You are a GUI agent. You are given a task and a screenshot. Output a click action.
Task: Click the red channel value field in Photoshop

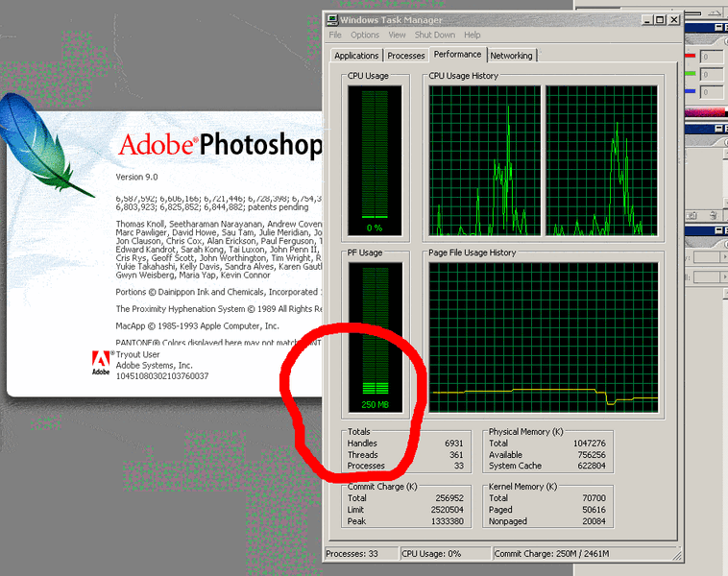click(712, 57)
